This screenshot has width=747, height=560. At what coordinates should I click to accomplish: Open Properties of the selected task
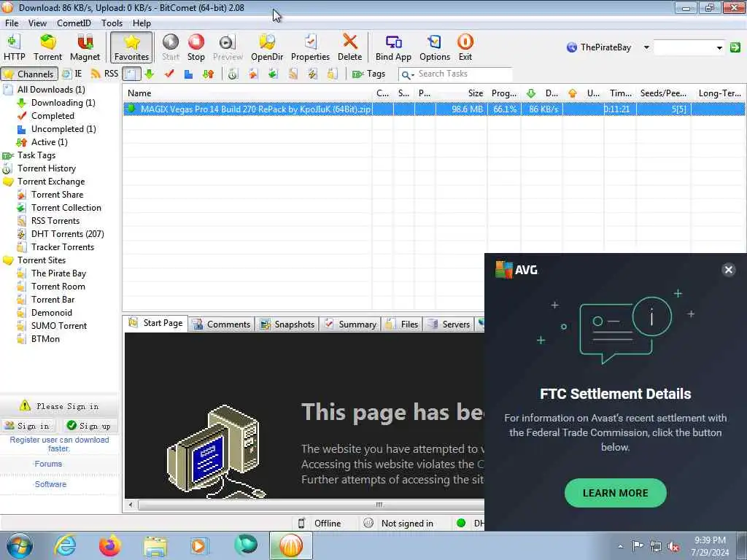(x=310, y=47)
